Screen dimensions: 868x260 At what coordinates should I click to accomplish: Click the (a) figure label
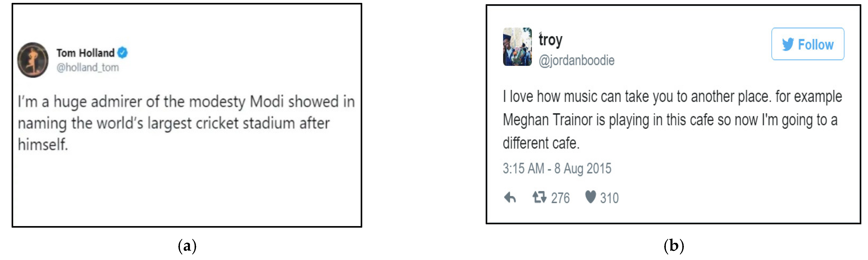coord(187,246)
